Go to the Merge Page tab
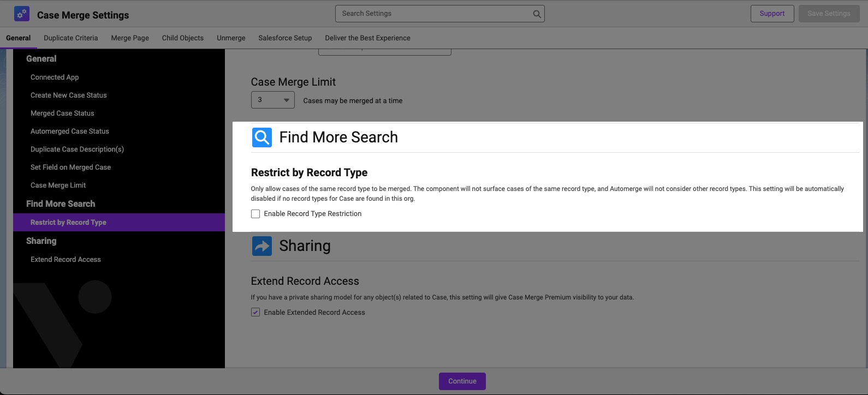This screenshot has width=868, height=395. point(130,38)
